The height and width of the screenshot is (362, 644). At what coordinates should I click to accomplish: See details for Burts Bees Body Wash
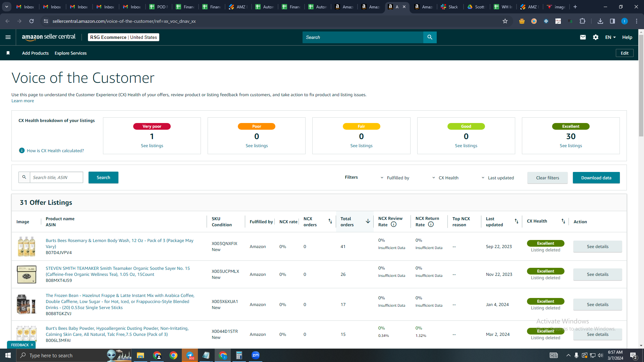[x=597, y=246]
